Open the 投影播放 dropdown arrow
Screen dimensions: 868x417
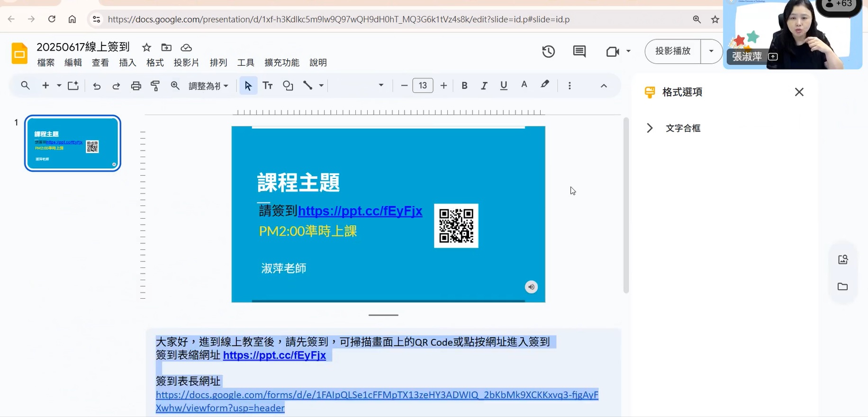tap(711, 51)
